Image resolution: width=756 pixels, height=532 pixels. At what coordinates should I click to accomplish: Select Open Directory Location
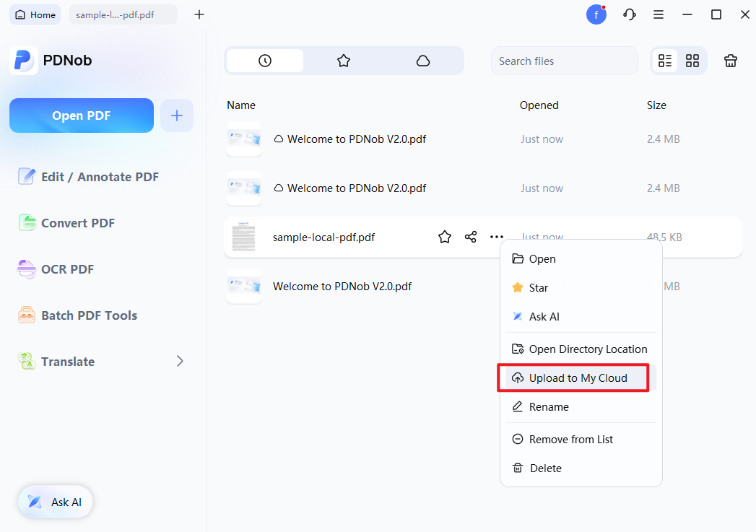[x=581, y=349]
